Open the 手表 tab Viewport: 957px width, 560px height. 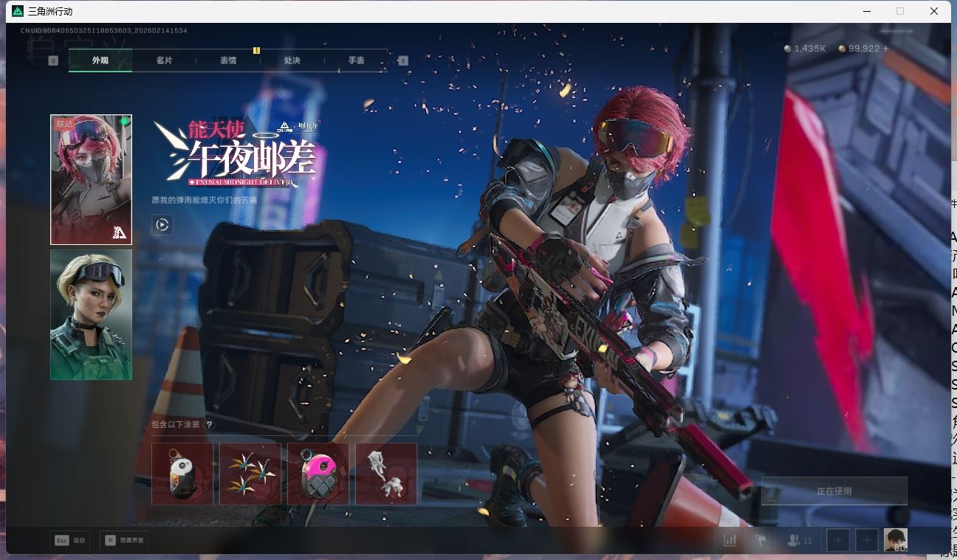[x=356, y=61]
